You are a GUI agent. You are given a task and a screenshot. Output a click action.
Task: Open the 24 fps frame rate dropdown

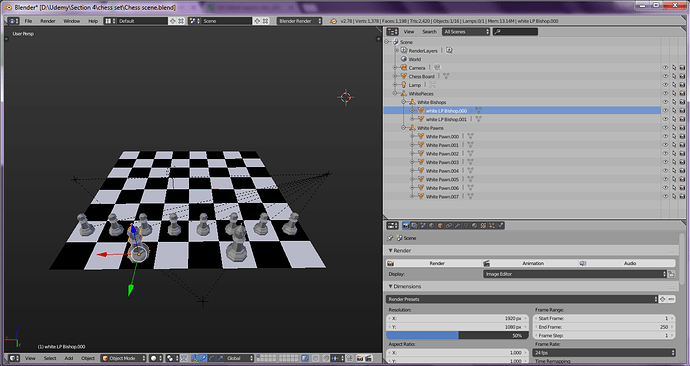[x=604, y=352]
